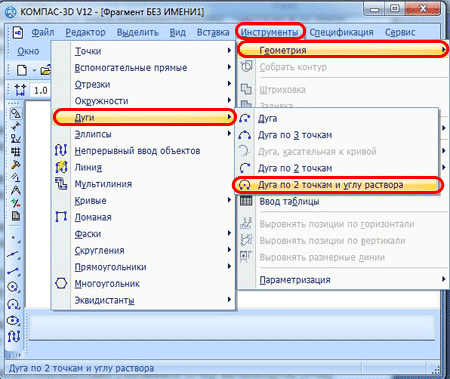This screenshot has height=379, width=450.
Task: Select Дуга arc command
Action: [x=337, y=118]
